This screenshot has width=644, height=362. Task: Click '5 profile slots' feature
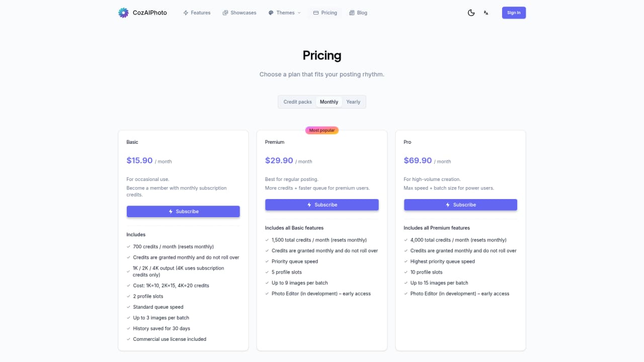click(x=287, y=272)
